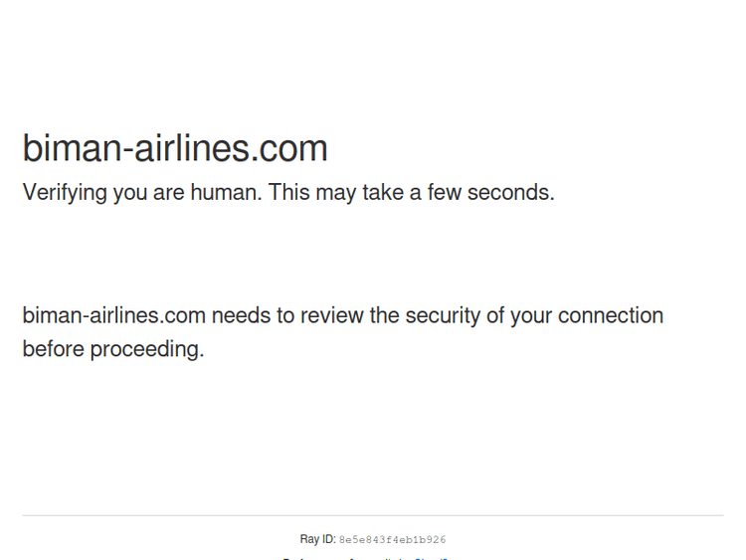Click the Ray ID value 8e5e843f4eb1b926
The width and height of the screenshot is (746, 560).
392,540
